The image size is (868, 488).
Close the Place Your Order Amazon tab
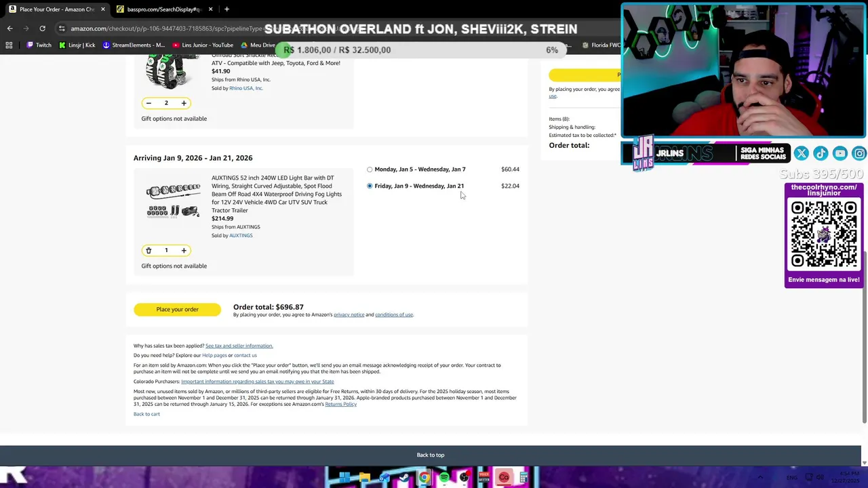pyautogui.click(x=103, y=9)
